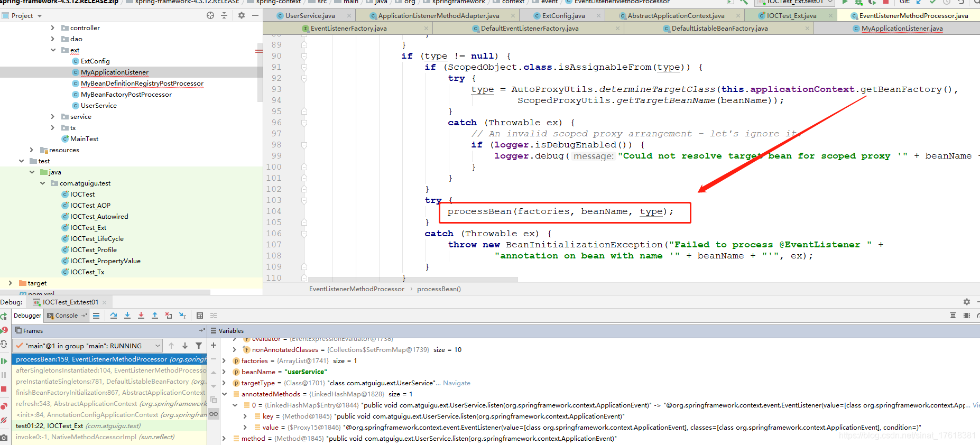
Task: Click Collapse All icon in Project panel
Action: (x=224, y=15)
